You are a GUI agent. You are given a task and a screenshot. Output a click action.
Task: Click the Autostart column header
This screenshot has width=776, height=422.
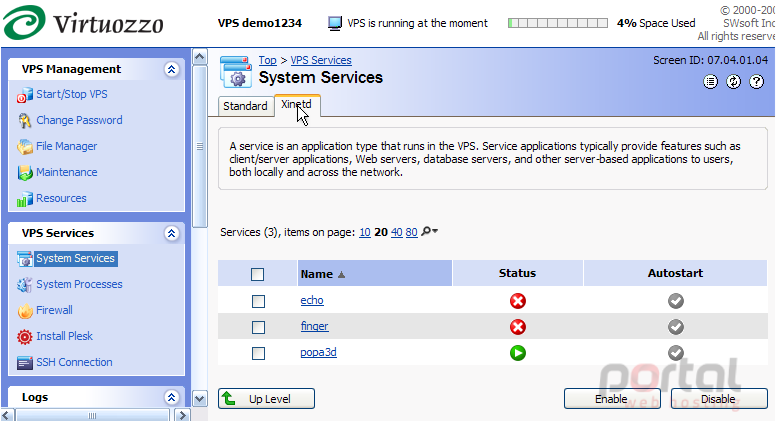point(676,273)
